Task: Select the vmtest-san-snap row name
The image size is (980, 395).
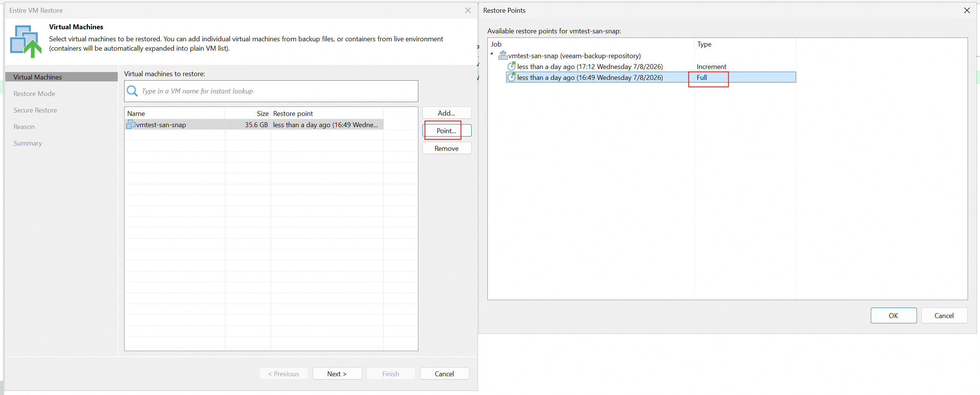Action: [x=161, y=125]
